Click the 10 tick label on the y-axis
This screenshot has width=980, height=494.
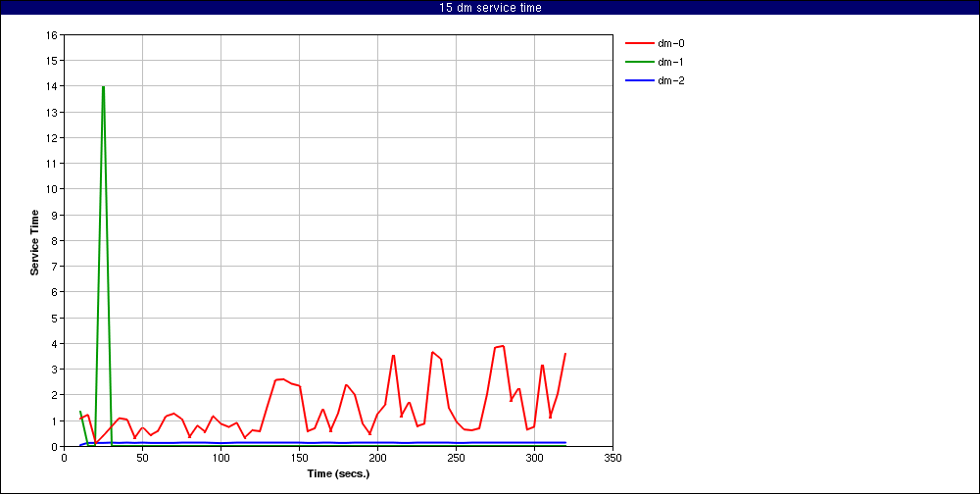pos(52,189)
